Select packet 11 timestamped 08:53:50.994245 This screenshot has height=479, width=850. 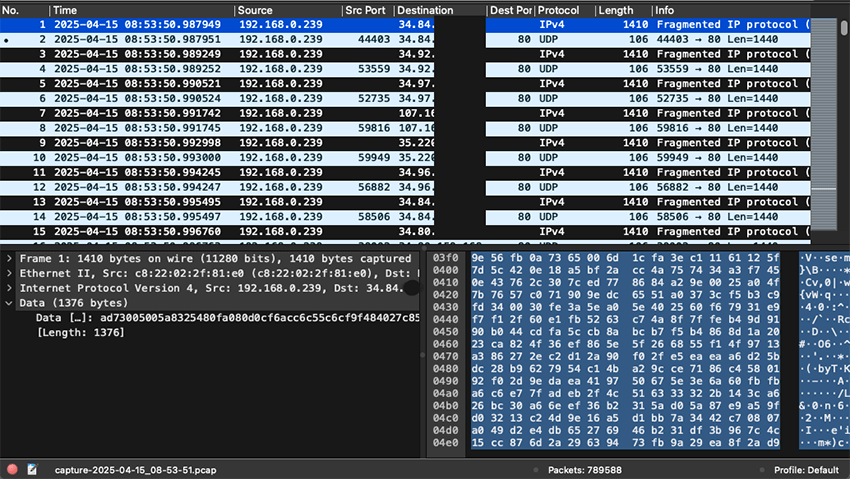coord(405,172)
